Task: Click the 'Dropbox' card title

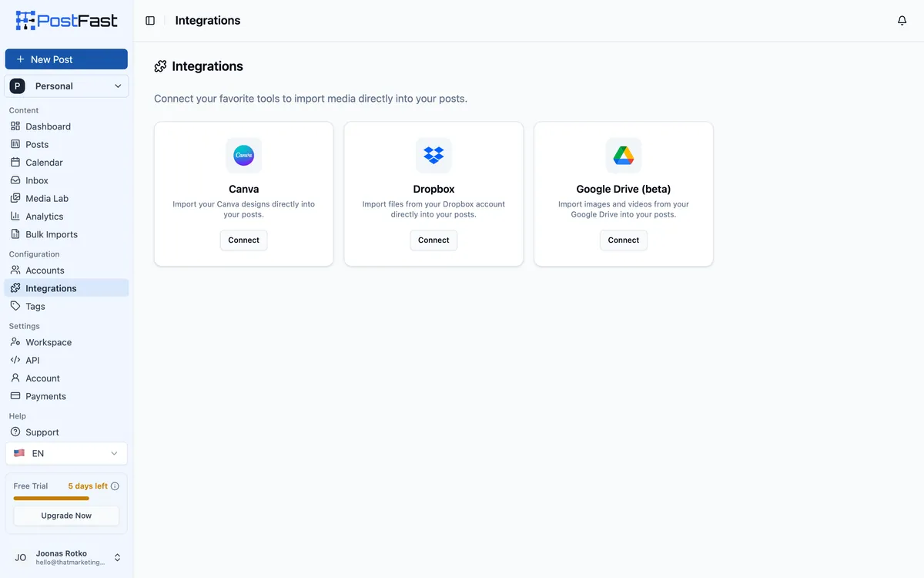Action: click(x=434, y=189)
